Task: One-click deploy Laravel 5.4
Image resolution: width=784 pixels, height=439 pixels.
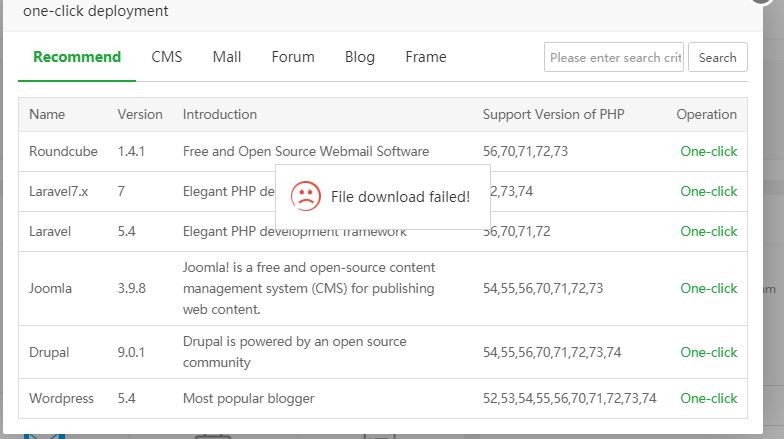Action: [708, 231]
